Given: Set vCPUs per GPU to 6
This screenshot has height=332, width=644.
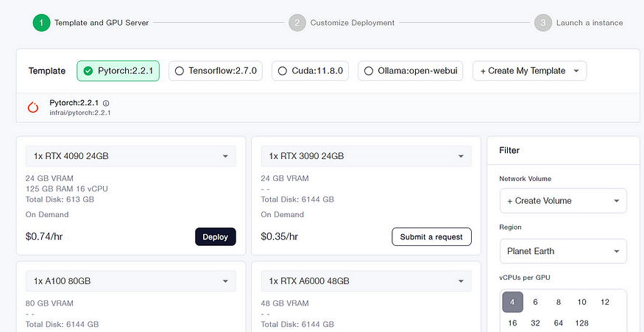Looking at the screenshot, I should tap(535, 302).
